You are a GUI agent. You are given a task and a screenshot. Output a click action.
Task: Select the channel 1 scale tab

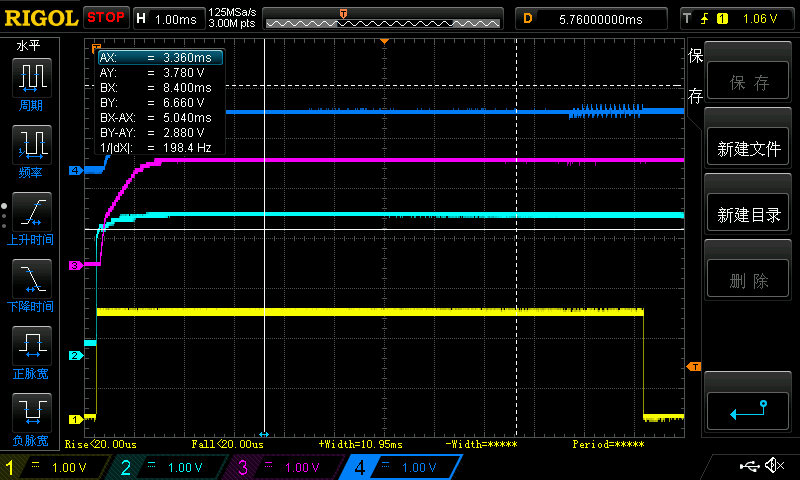tap(54, 467)
